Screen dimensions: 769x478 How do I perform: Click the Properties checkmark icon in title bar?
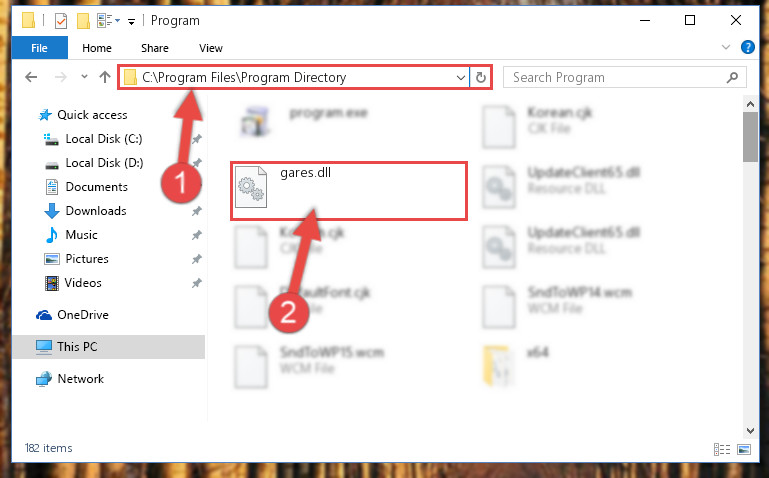[x=61, y=21]
